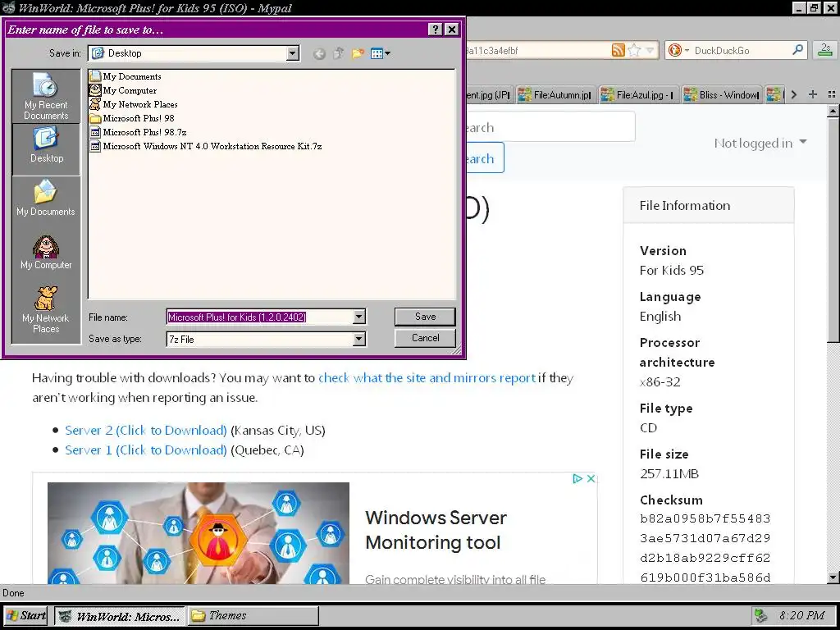Open Server 2 (Click to Download) link
This screenshot has width=840, height=630.
(146, 430)
